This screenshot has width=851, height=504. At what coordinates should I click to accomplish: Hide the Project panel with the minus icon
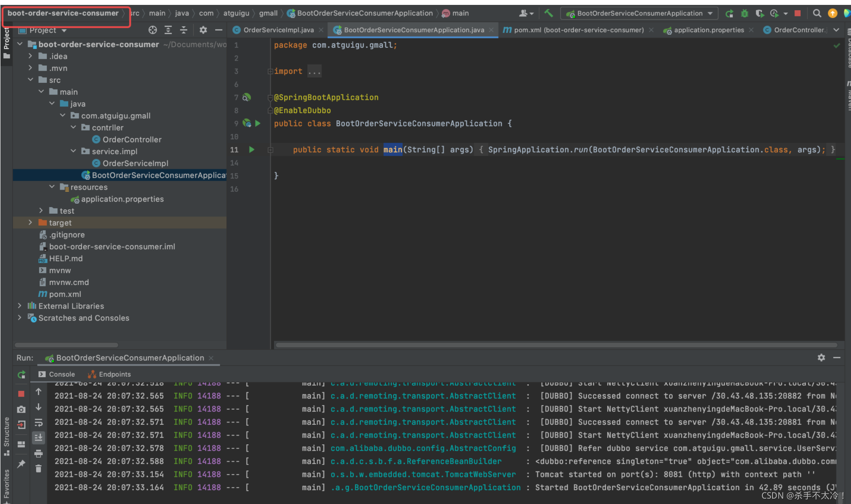tap(218, 30)
